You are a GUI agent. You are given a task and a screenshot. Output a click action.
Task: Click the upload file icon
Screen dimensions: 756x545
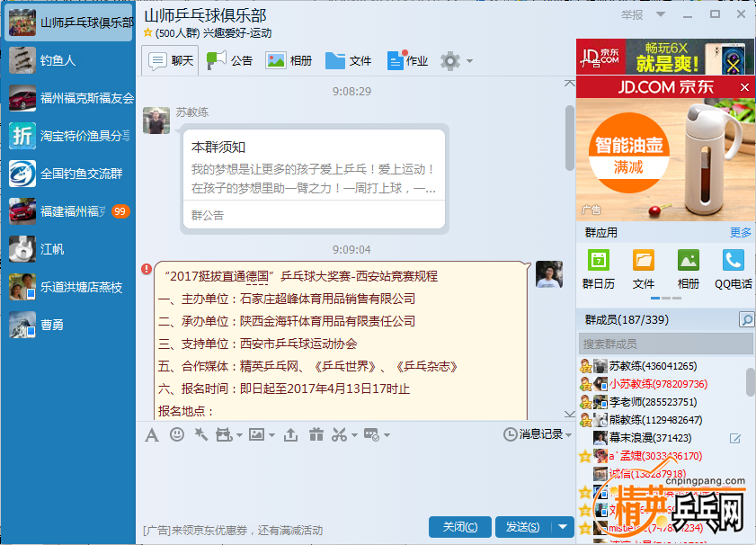pyautogui.click(x=290, y=435)
